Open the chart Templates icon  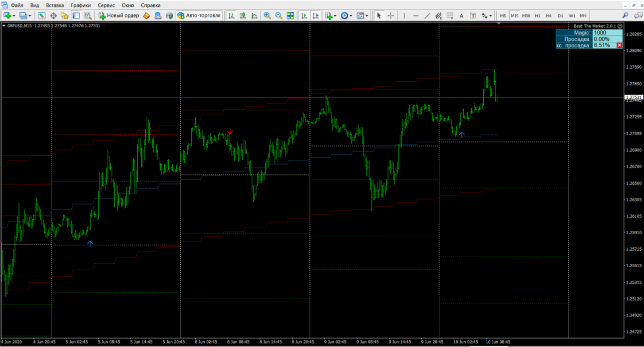coord(360,15)
